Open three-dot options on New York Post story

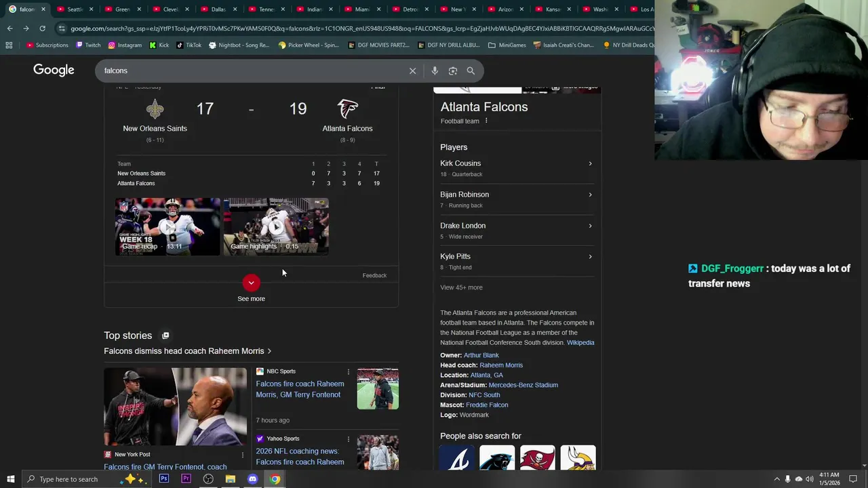point(243,455)
